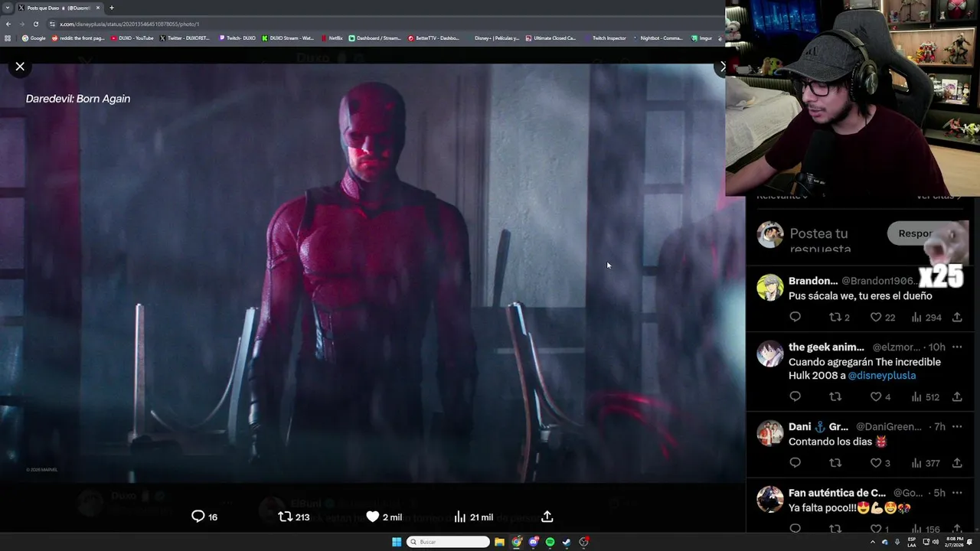Select the 'Posts que Duxo' browser tab
The height and width of the screenshot is (551, 980).
pos(58,8)
